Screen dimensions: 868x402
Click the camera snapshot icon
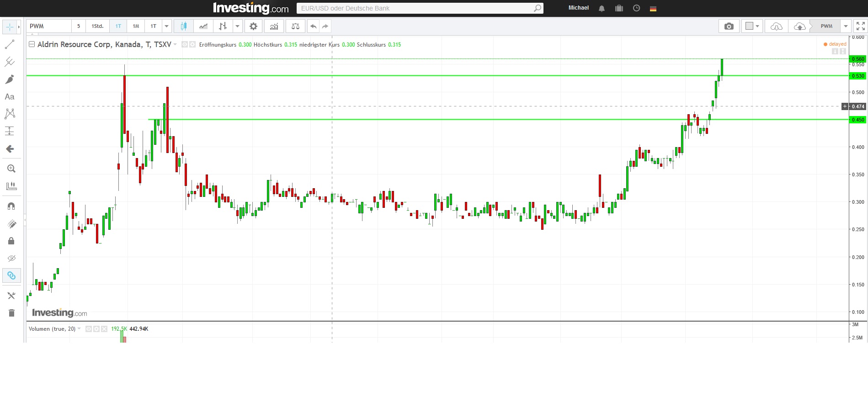click(729, 26)
